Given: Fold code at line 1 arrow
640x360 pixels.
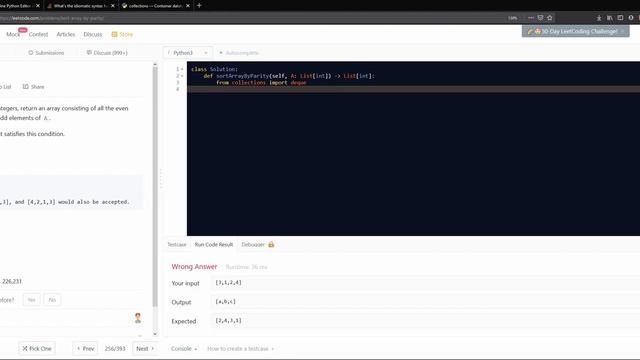Looking at the screenshot, I should (x=182, y=69).
